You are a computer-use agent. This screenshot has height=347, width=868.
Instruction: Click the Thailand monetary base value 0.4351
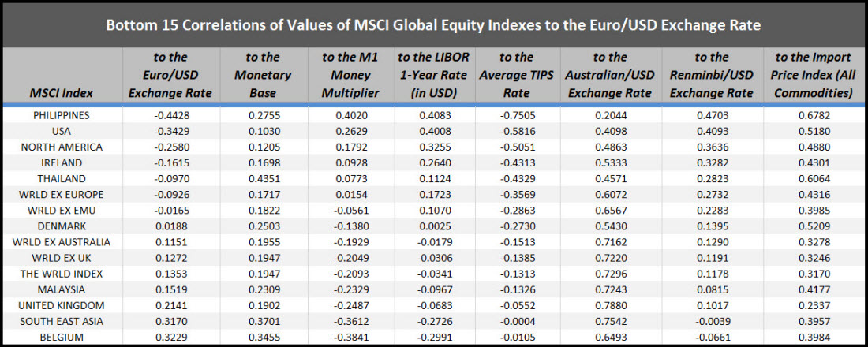[x=263, y=178]
